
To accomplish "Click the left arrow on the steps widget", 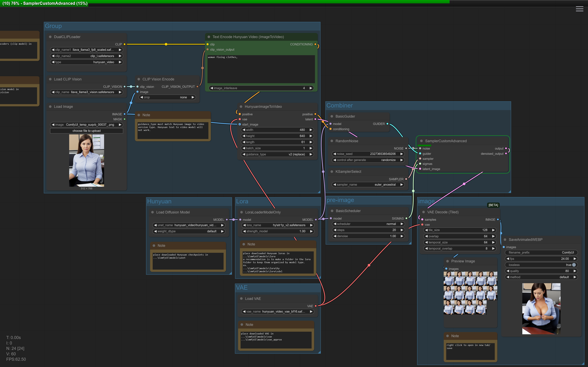I will (335, 230).
